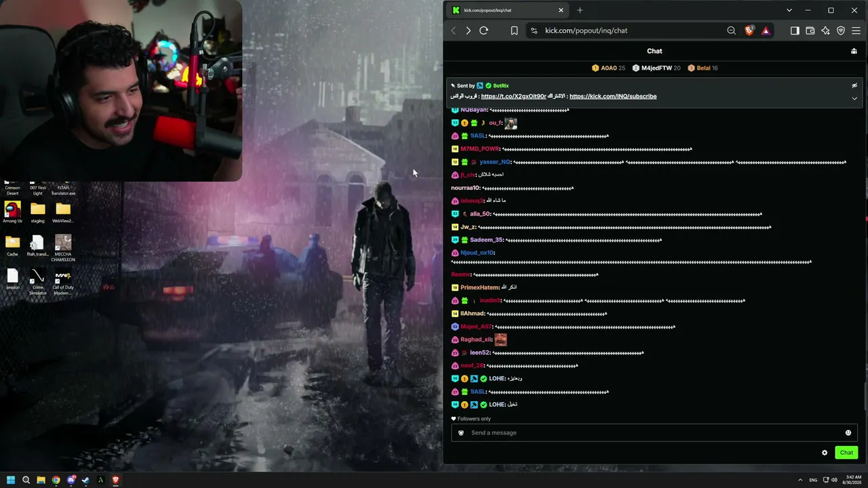868x488 pixels.
Task: Click top gifter Belal
Action: pyautogui.click(x=703, y=68)
